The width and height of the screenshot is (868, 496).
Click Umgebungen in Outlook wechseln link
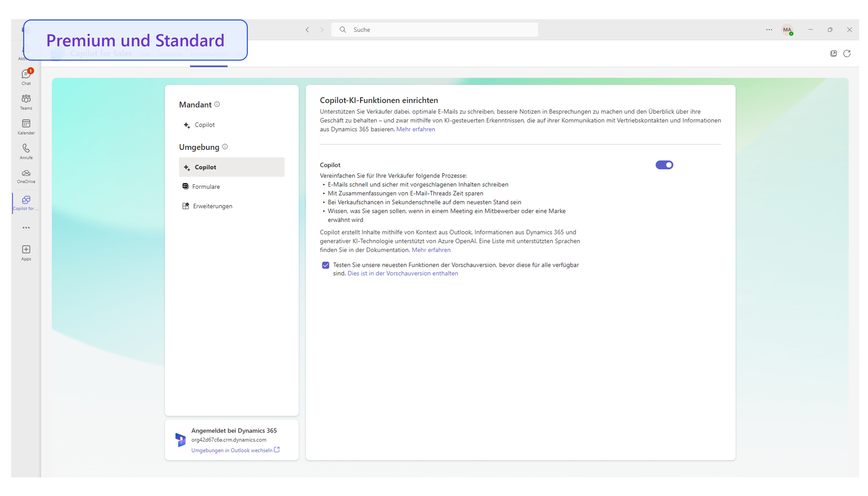(231, 450)
